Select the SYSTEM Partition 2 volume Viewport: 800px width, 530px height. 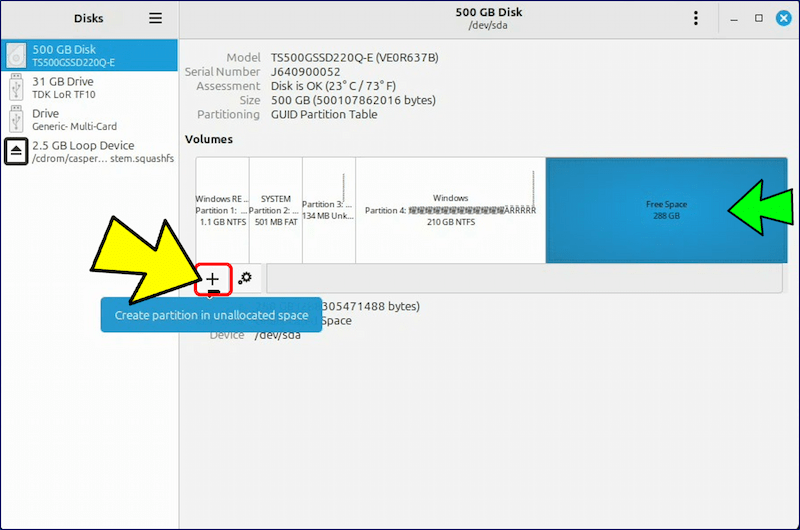tap(275, 210)
